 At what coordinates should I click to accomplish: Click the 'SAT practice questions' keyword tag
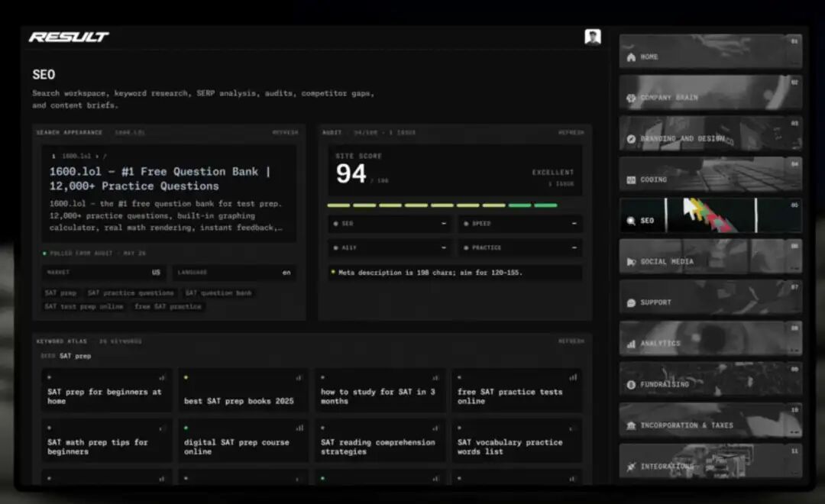pos(131,293)
